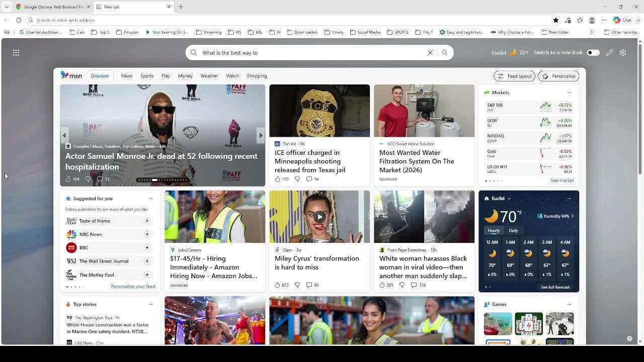
Task: Play the Miley Cyrus video
Action: (319, 217)
